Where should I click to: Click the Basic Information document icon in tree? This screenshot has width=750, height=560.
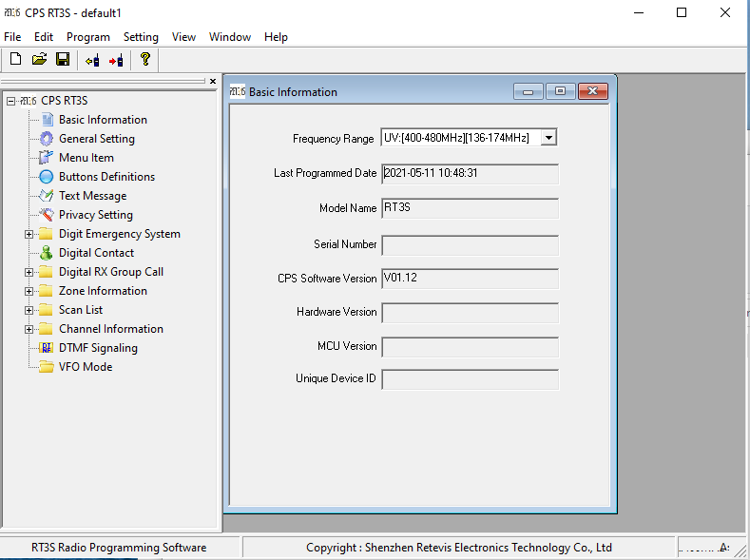pos(47,120)
